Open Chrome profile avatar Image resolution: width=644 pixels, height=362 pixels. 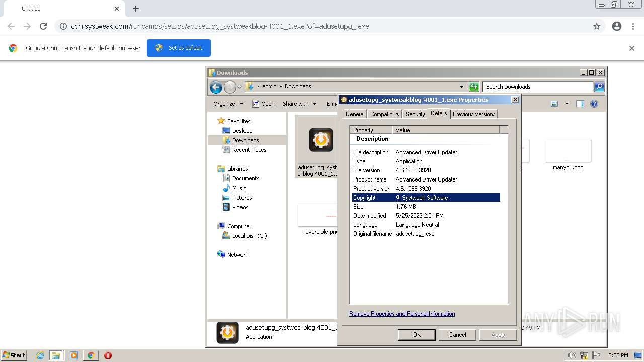click(617, 26)
